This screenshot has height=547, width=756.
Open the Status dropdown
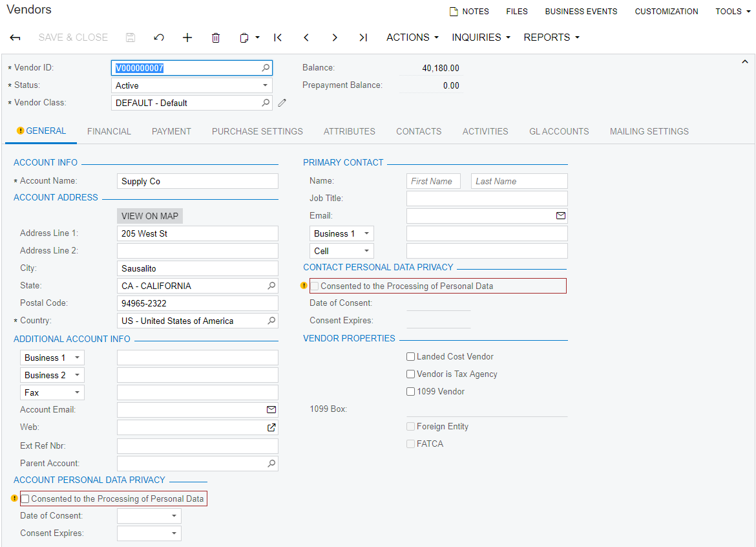click(x=265, y=85)
